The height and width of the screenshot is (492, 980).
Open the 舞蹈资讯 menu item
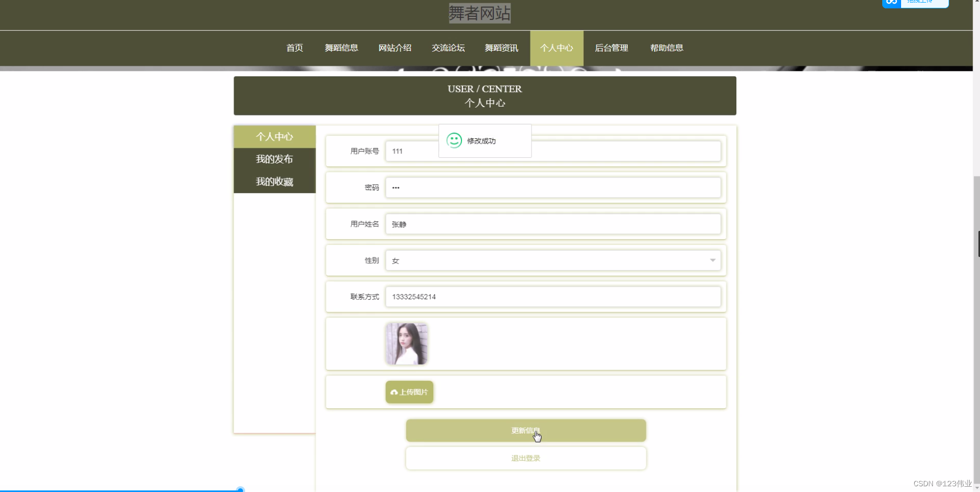coord(501,48)
